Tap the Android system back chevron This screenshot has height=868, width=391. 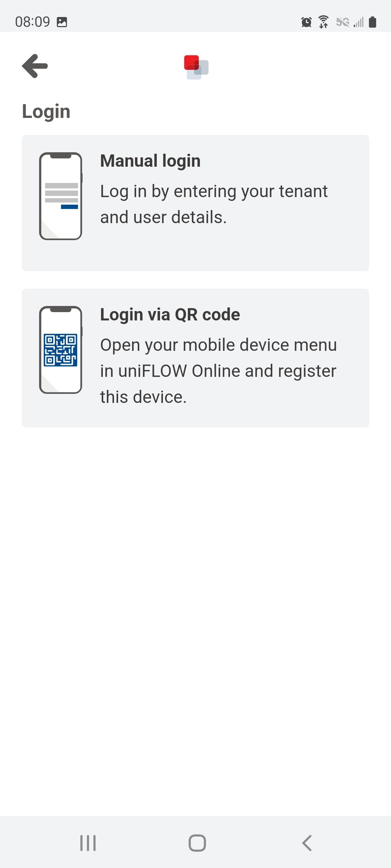307,843
